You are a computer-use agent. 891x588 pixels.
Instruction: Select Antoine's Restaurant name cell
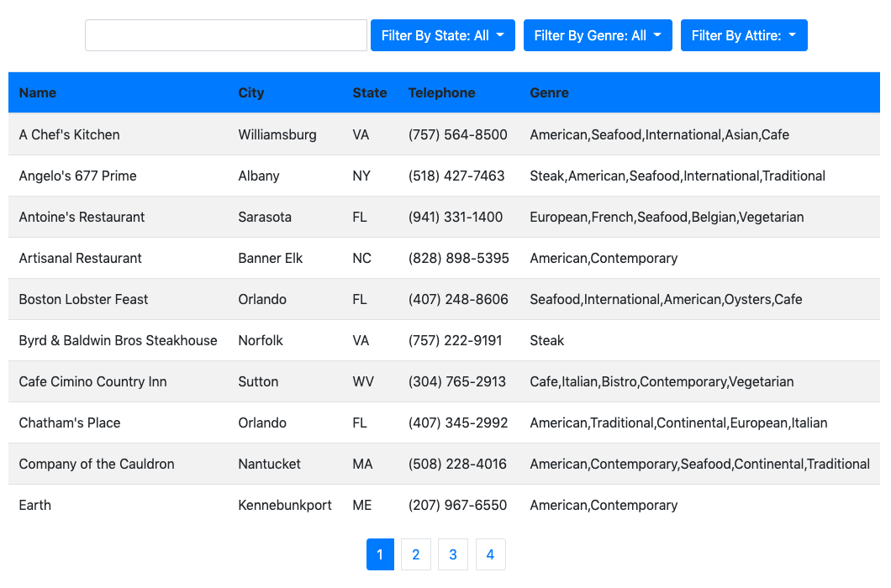tap(82, 217)
